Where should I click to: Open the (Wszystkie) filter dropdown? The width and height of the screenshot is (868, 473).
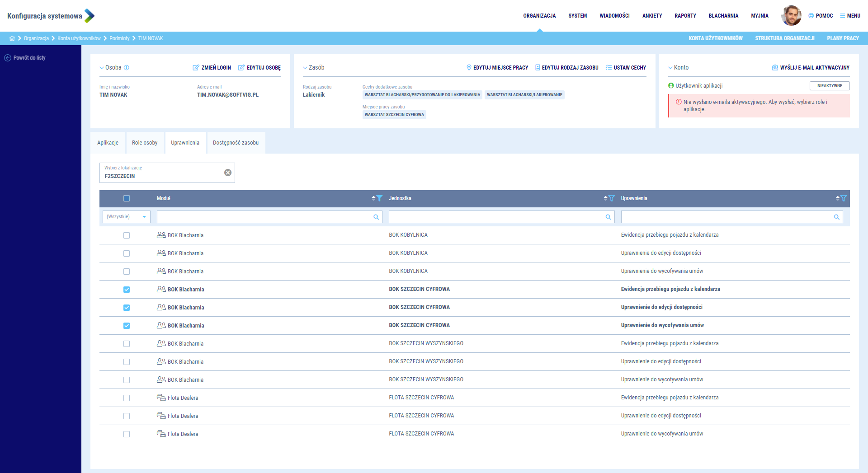click(126, 217)
